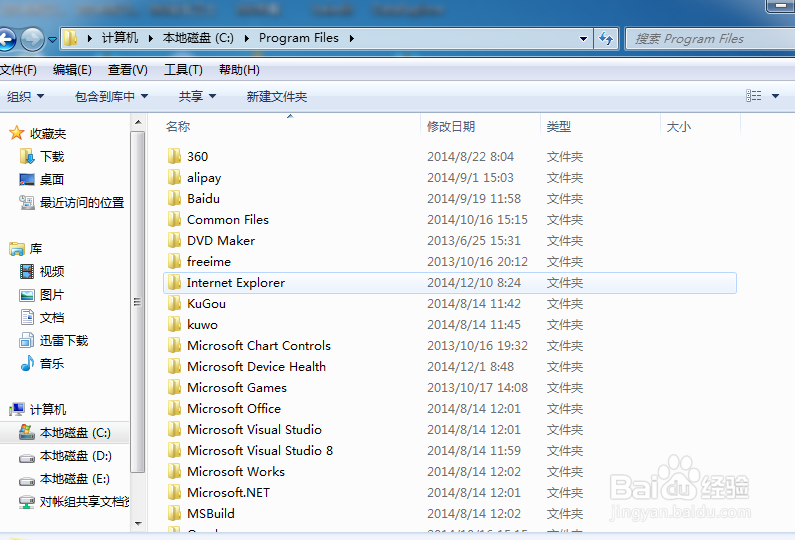Viewport: 795px width, 540px height.
Task: Open address bar history dropdown arrow
Action: 583,39
